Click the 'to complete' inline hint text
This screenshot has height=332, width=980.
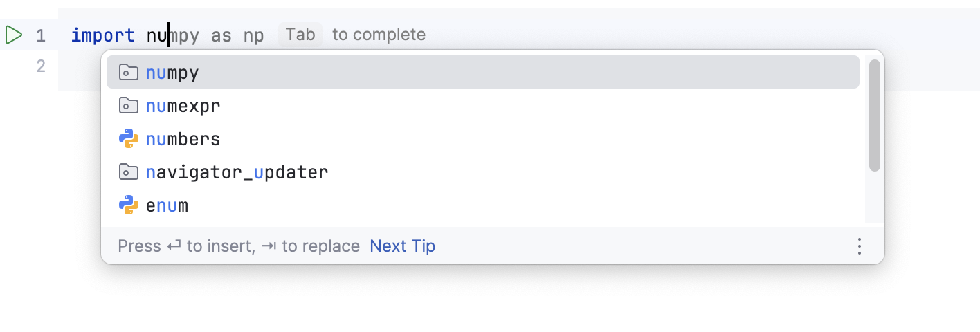[x=379, y=35]
